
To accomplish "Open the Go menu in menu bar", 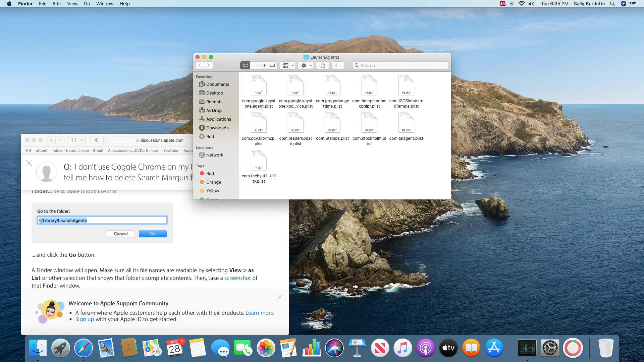I will click(x=87, y=4).
